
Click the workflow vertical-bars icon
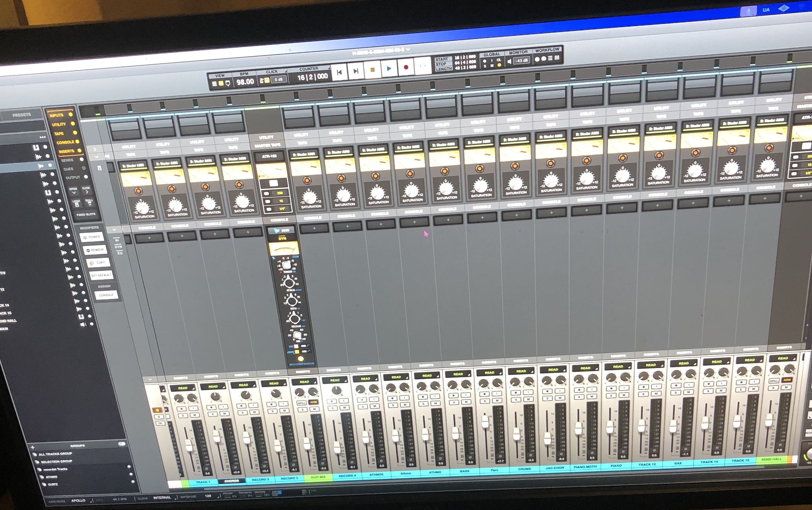click(x=557, y=58)
